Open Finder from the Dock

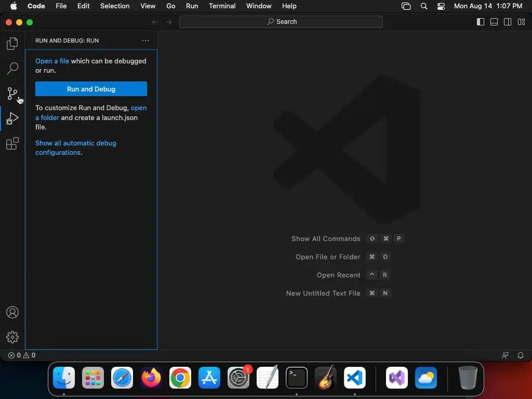click(x=64, y=378)
